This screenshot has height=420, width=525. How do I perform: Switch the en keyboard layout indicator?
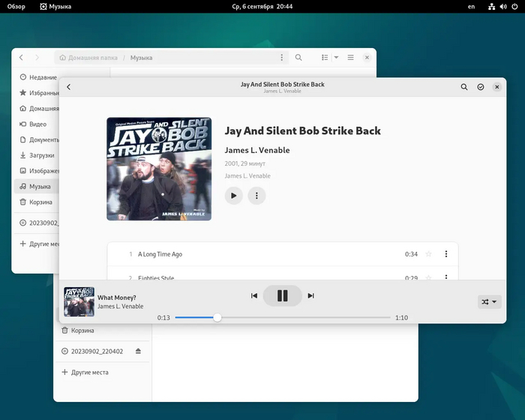pyautogui.click(x=471, y=6)
